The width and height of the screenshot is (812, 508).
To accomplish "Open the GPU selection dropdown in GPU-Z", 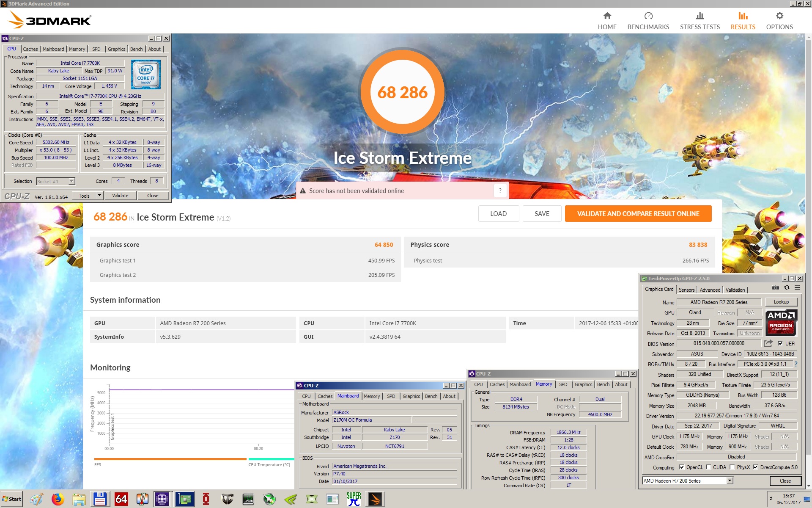I will click(730, 480).
